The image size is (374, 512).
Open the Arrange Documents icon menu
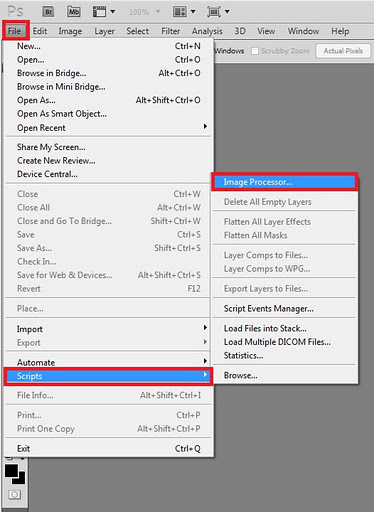184,12
